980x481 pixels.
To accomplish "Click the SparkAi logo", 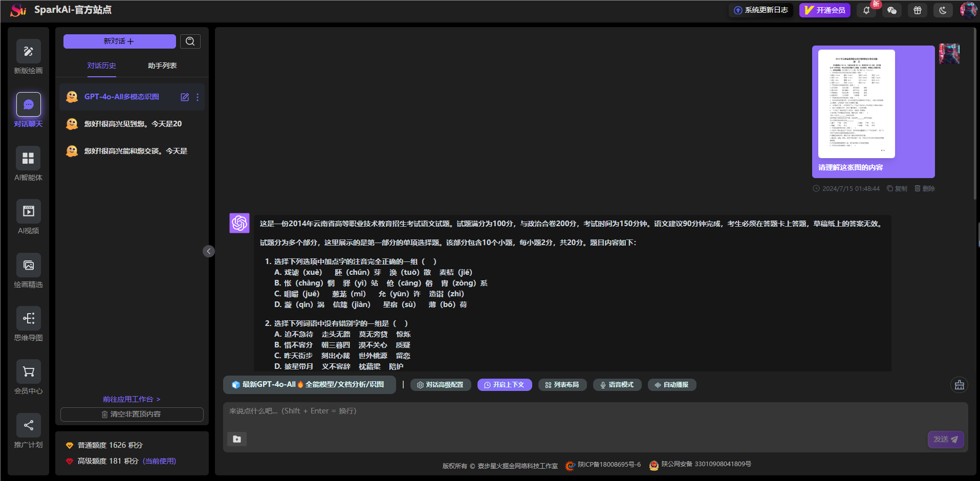I will coord(18,10).
